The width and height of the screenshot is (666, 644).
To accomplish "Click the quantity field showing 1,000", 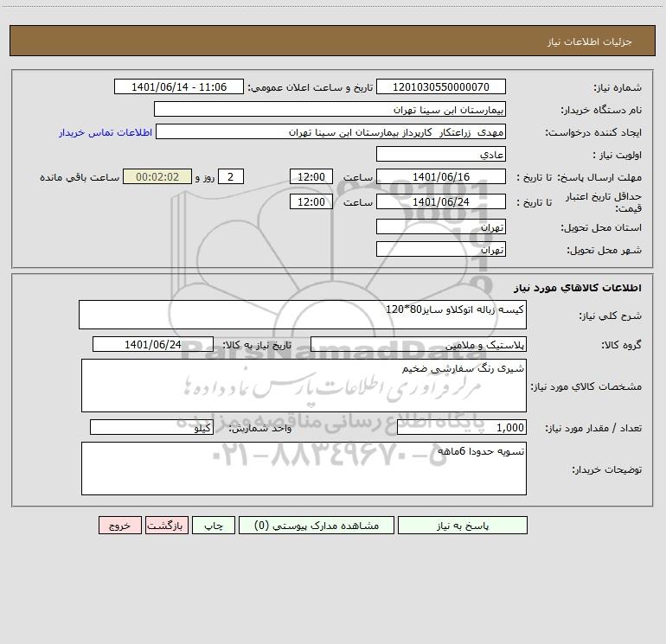I will tap(462, 428).
